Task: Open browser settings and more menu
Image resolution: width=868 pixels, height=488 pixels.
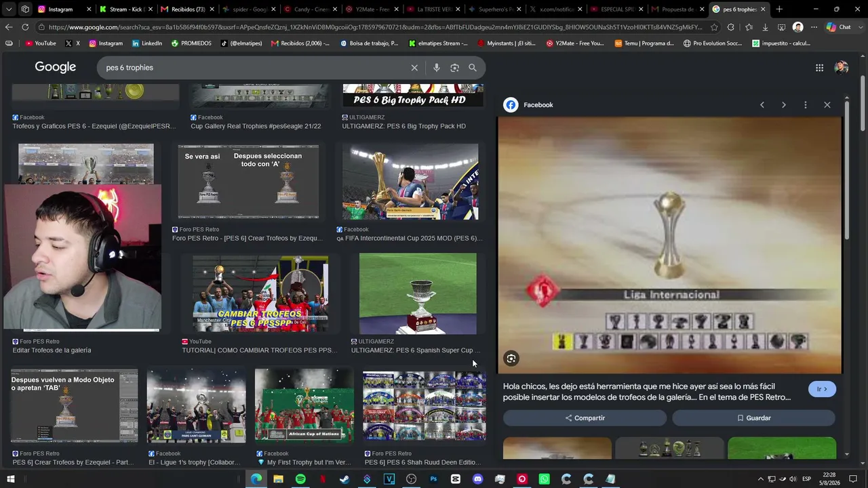Action: click(814, 27)
